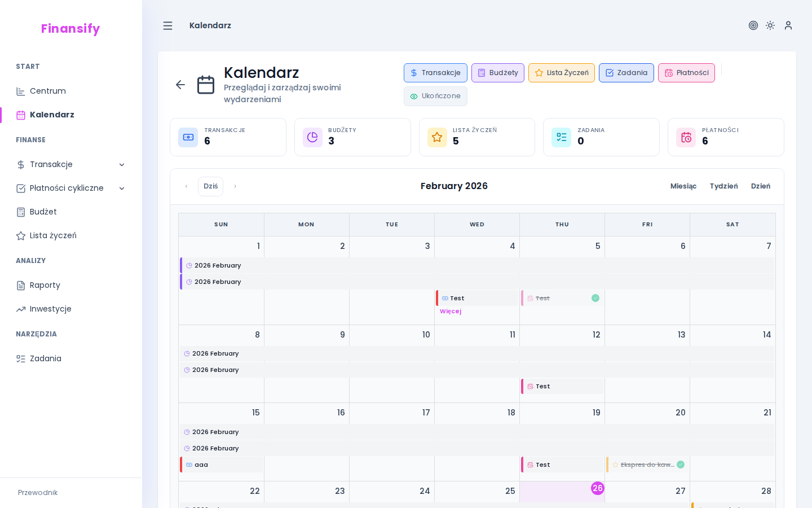
Task: Toggle the Ukończone visibility filter
Action: [x=435, y=96]
